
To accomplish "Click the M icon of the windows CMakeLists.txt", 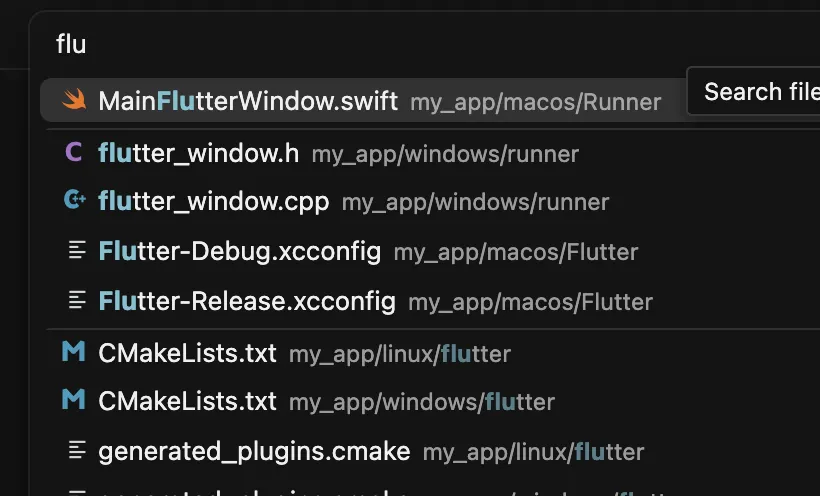I will (x=74, y=400).
